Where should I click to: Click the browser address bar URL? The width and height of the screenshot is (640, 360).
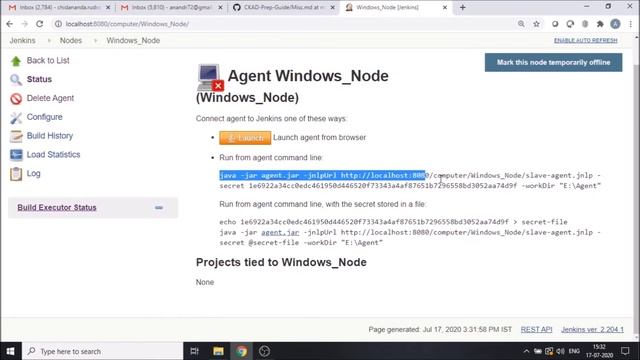point(127,24)
